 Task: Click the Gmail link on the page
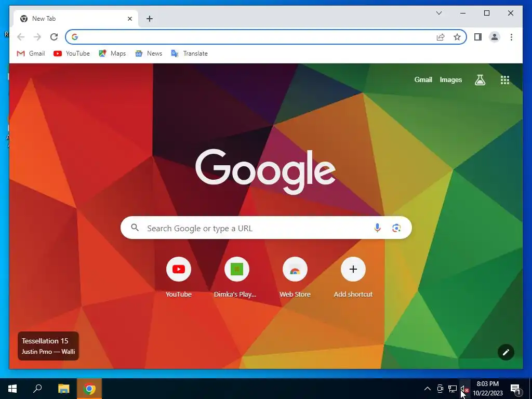tap(423, 79)
